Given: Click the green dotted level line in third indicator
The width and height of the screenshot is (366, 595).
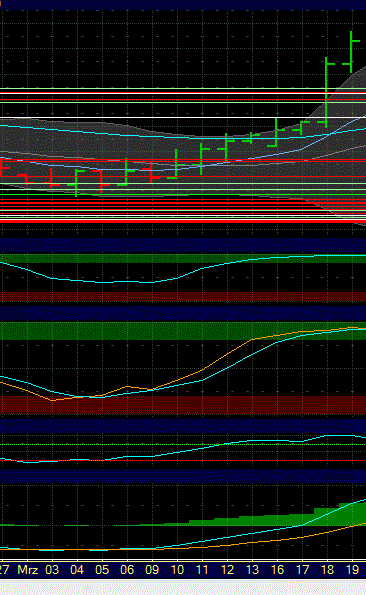Looking at the screenshot, I should [183, 444].
